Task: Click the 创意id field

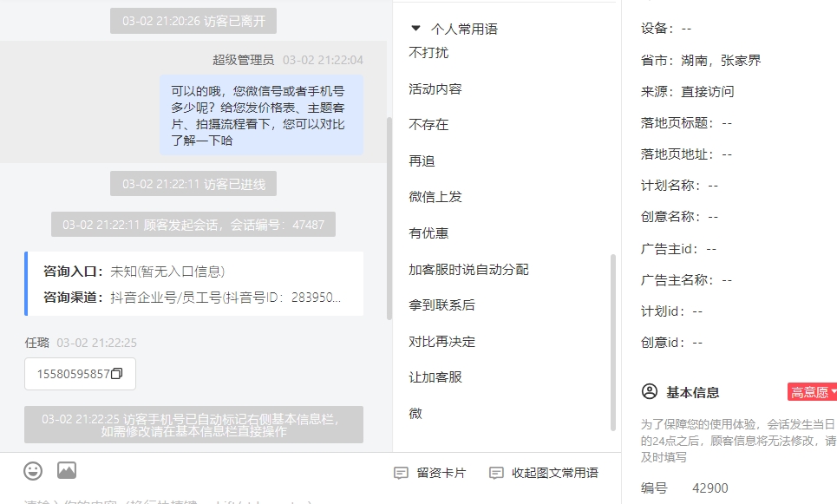Action: [671, 343]
